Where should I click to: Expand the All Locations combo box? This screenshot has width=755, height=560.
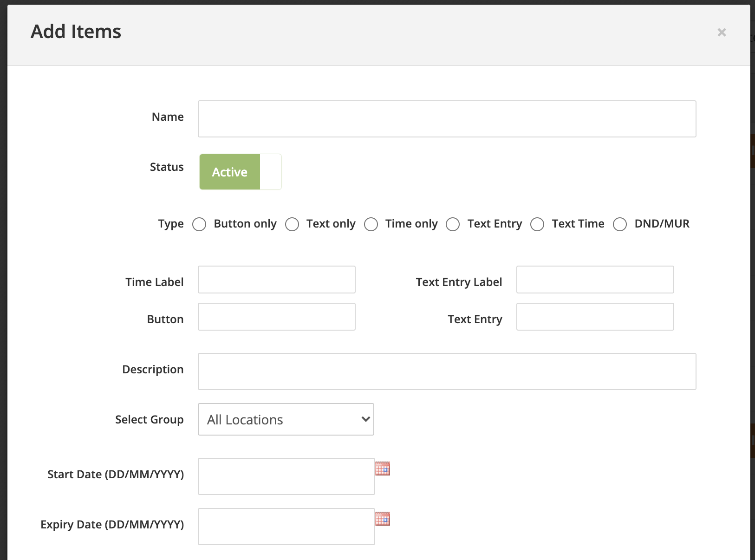pyautogui.click(x=286, y=419)
